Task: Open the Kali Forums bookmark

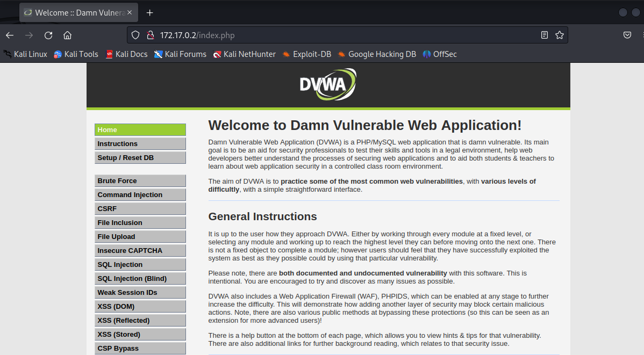Action: click(x=180, y=54)
